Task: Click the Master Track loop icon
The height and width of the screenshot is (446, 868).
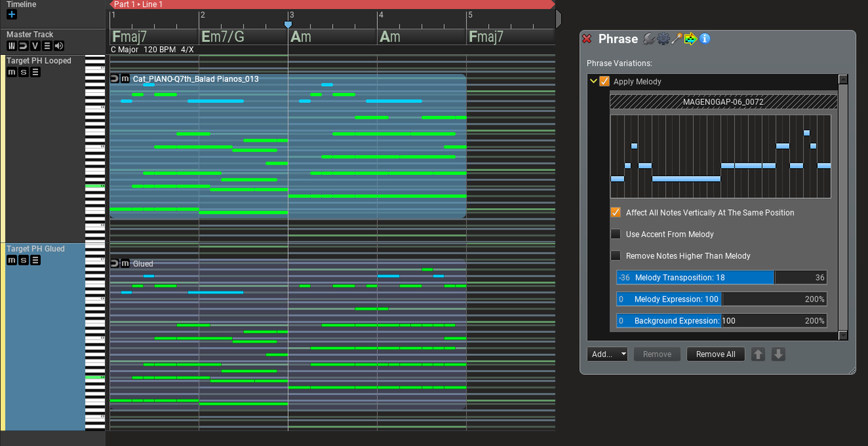Action: tap(23, 46)
